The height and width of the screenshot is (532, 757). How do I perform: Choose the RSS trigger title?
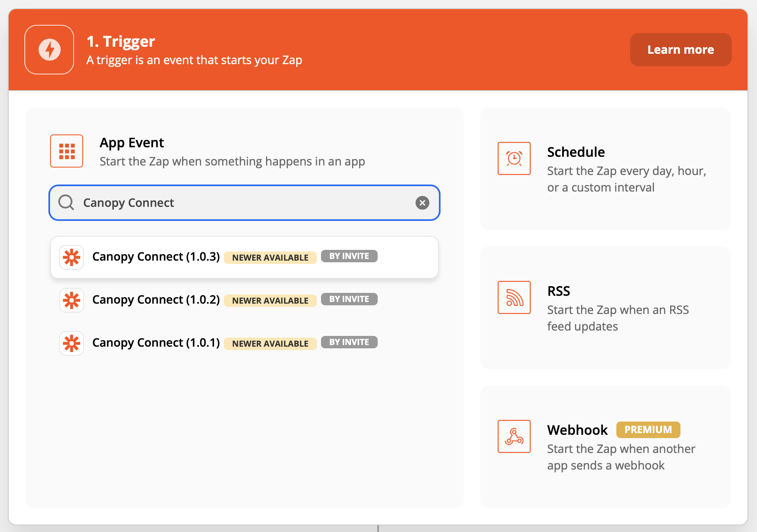558,291
